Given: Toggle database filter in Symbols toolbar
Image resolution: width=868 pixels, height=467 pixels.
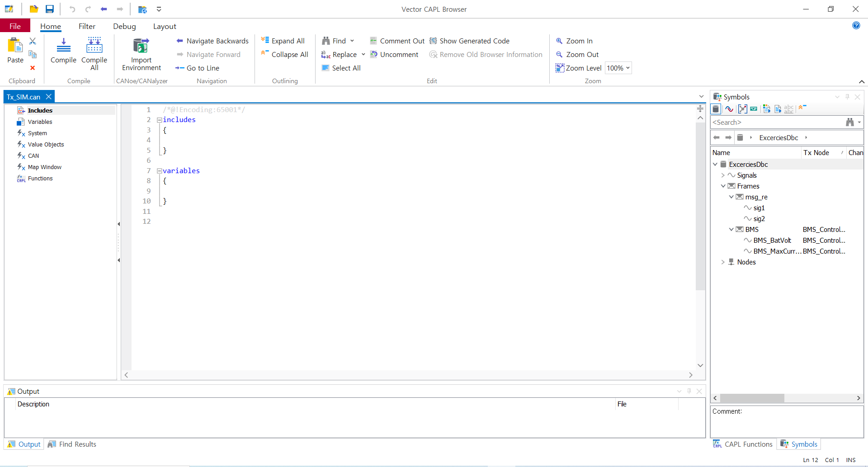Looking at the screenshot, I should click(x=716, y=109).
